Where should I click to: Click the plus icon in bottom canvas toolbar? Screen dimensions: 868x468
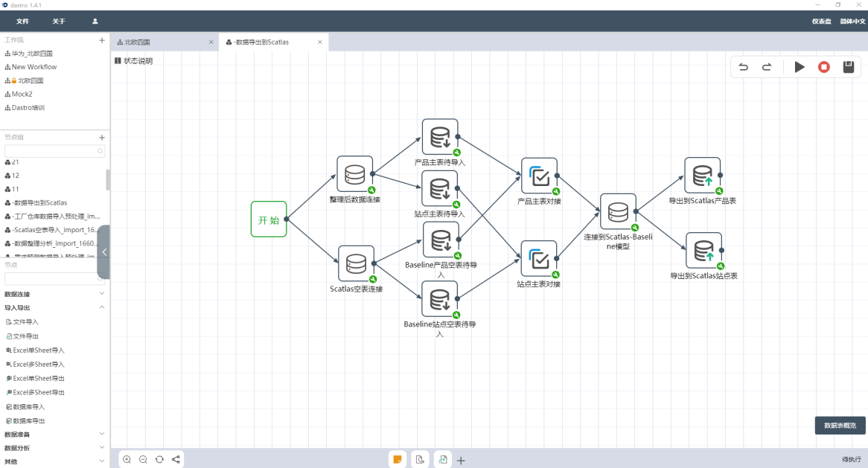click(461, 461)
